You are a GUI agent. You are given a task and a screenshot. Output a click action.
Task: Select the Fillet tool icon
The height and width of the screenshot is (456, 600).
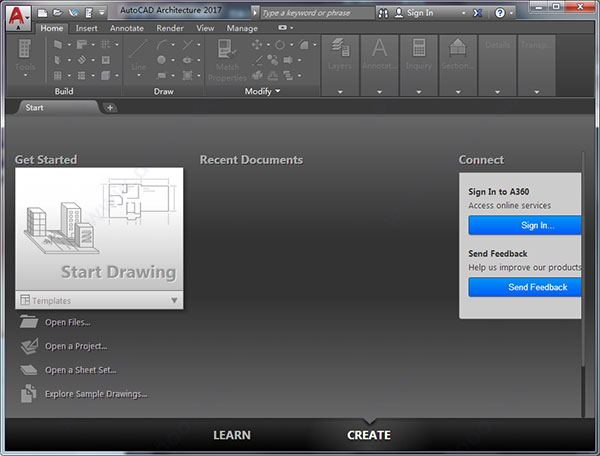[304, 44]
